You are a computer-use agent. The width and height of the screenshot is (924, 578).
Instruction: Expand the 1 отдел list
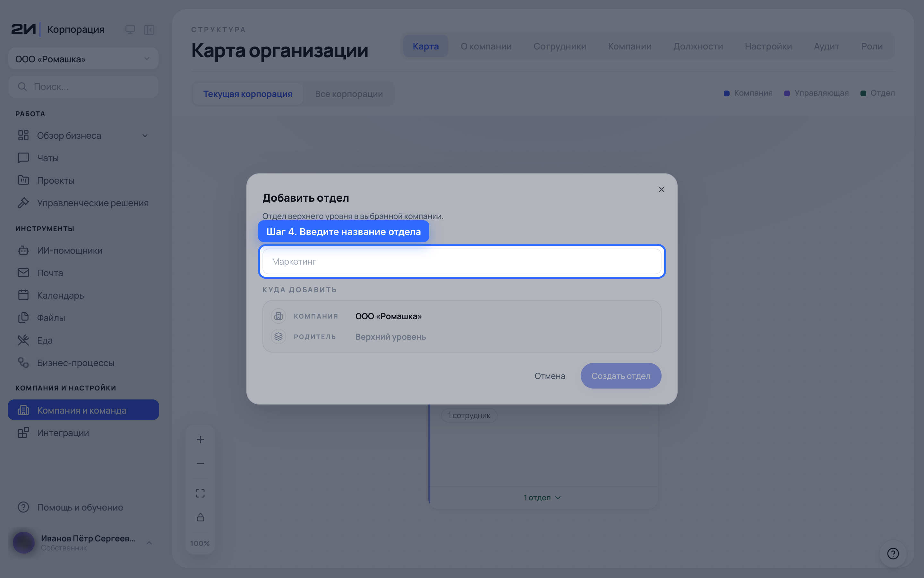[542, 498]
